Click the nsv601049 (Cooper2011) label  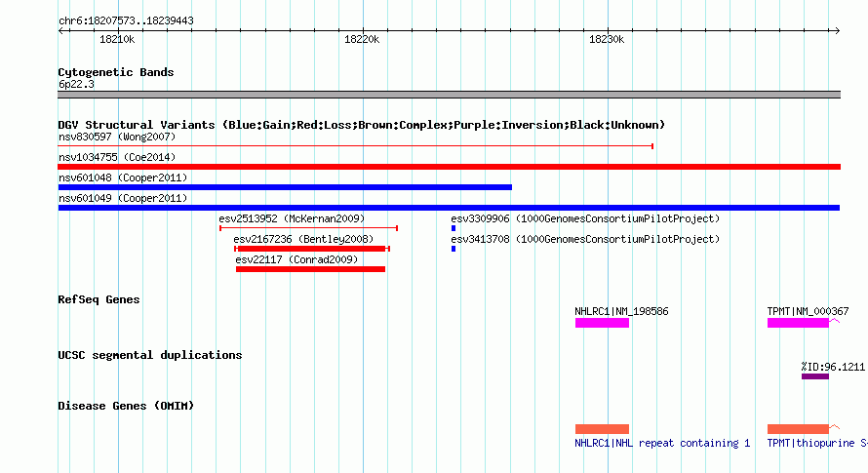pos(123,198)
